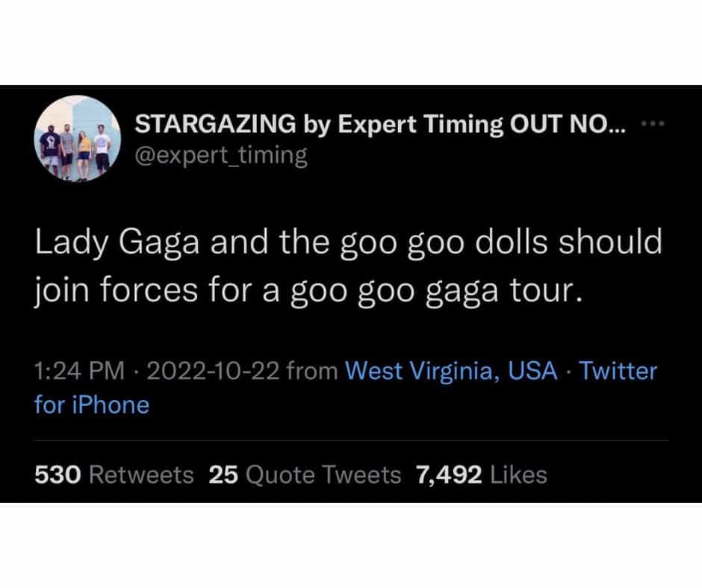
Task: Click the word 'Retweets' label
Action: [x=142, y=475]
